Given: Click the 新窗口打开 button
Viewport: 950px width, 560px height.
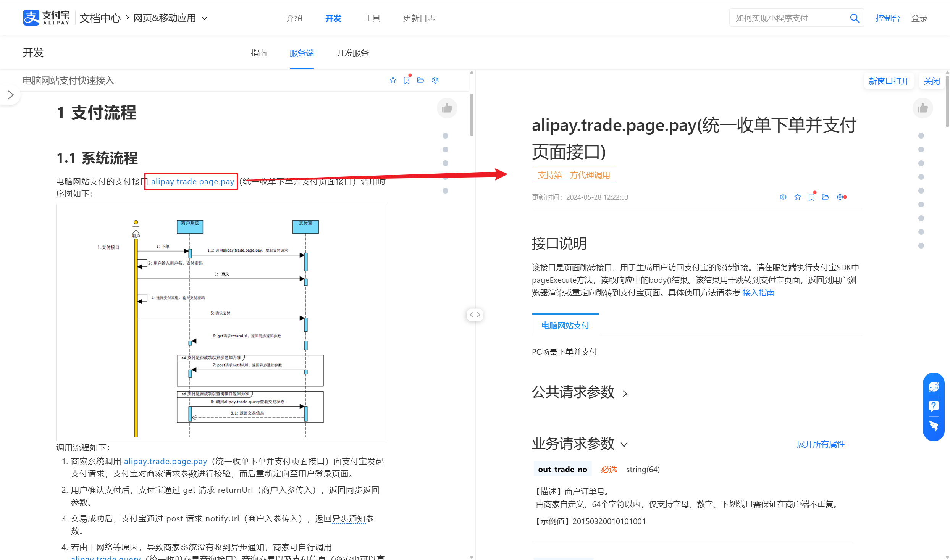Looking at the screenshot, I should 888,81.
